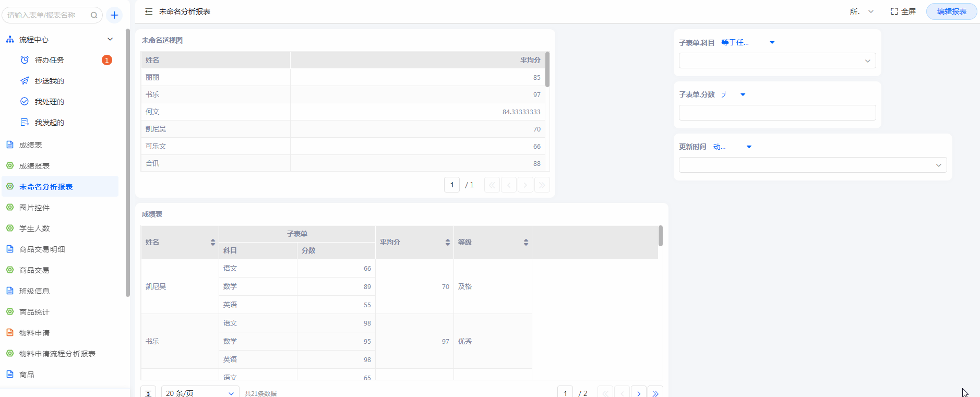Click the sort icon on 平均分 column
Image resolution: width=980 pixels, height=397 pixels.
(448, 242)
